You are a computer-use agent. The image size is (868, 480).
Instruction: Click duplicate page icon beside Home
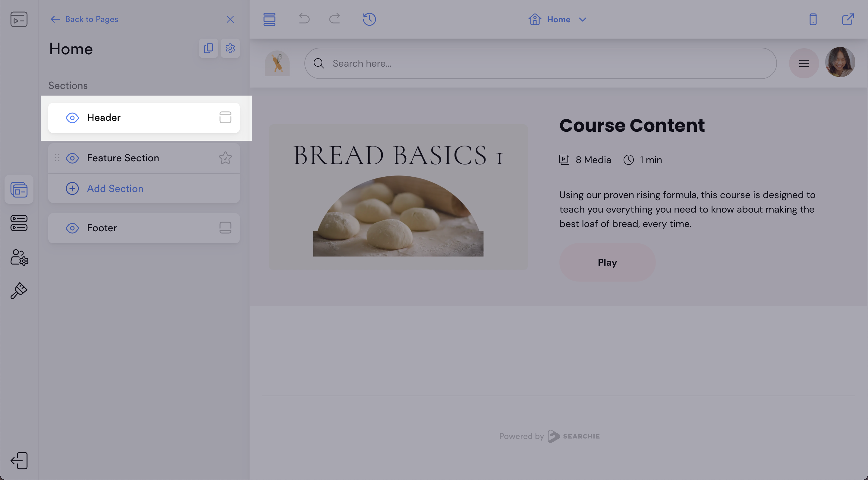tap(208, 48)
